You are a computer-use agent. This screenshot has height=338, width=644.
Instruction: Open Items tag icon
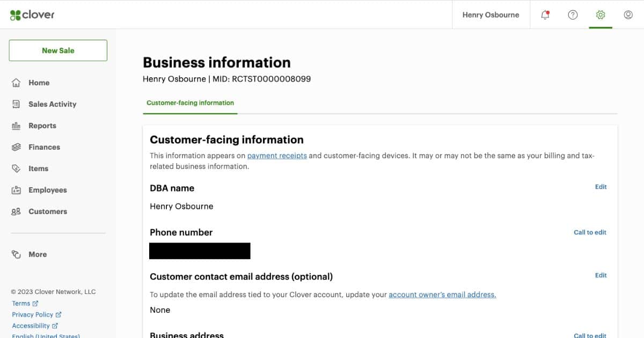pyautogui.click(x=16, y=168)
